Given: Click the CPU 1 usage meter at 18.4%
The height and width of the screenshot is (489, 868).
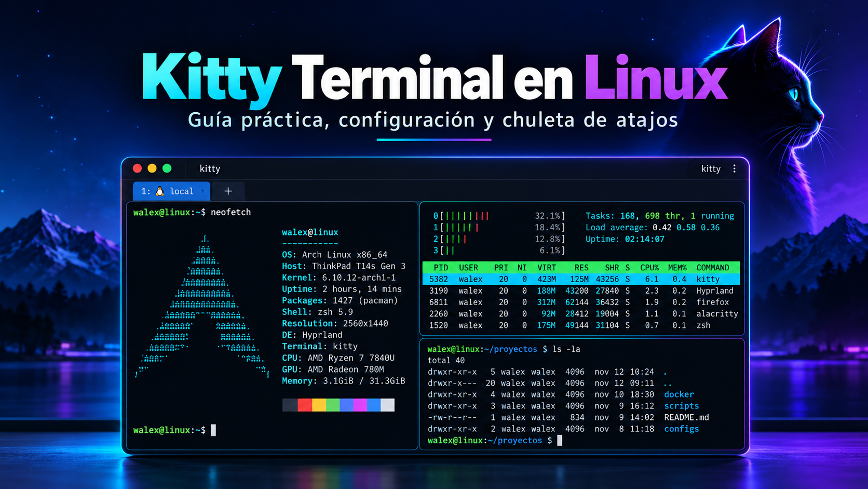Looking at the screenshot, I should [x=499, y=227].
